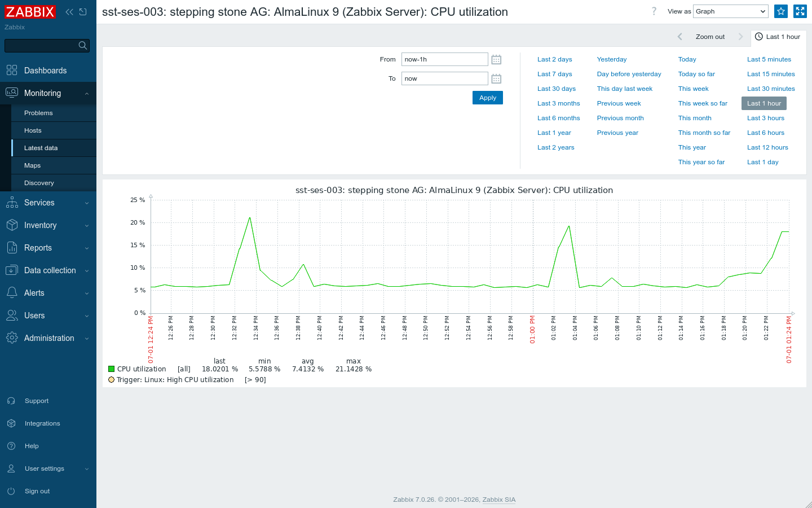Click the Administration gear icon

pyautogui.click(x=12, y=338)
